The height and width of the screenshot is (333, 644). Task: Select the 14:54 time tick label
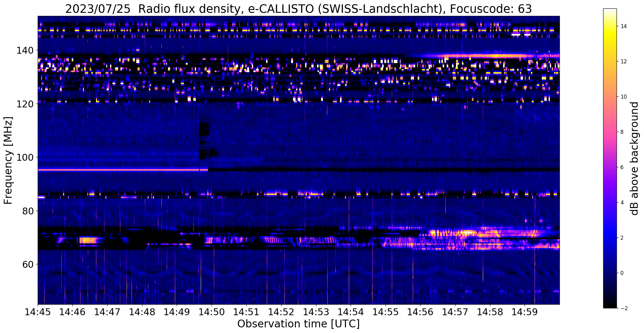click(351, 312)
